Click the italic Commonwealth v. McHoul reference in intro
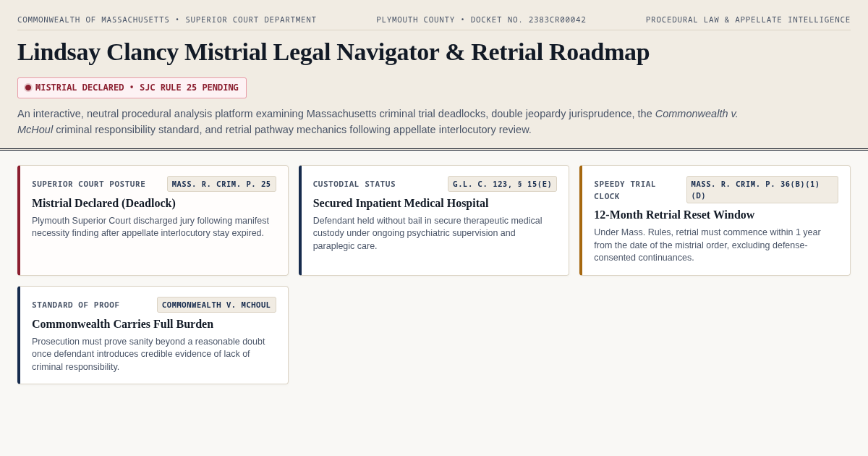Viewport: 868px width, 456px height. 378,122
